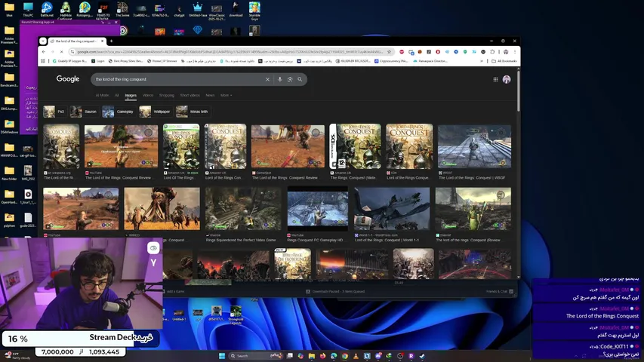Clear the Google search box text

point(267,79)
